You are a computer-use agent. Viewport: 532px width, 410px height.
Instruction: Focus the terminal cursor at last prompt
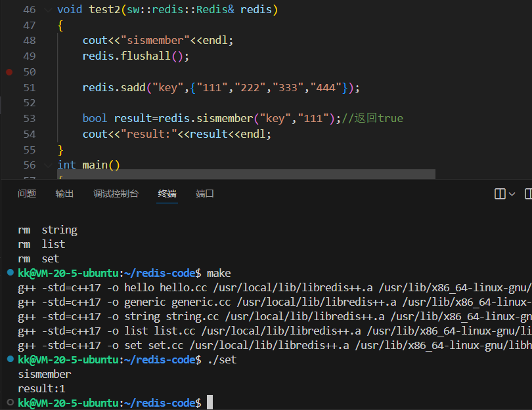210,402
